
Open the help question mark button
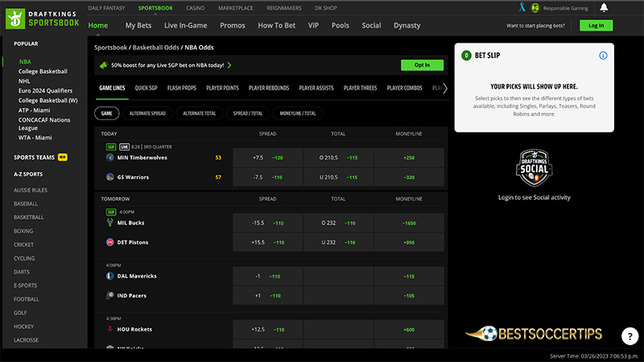[630, 336]
